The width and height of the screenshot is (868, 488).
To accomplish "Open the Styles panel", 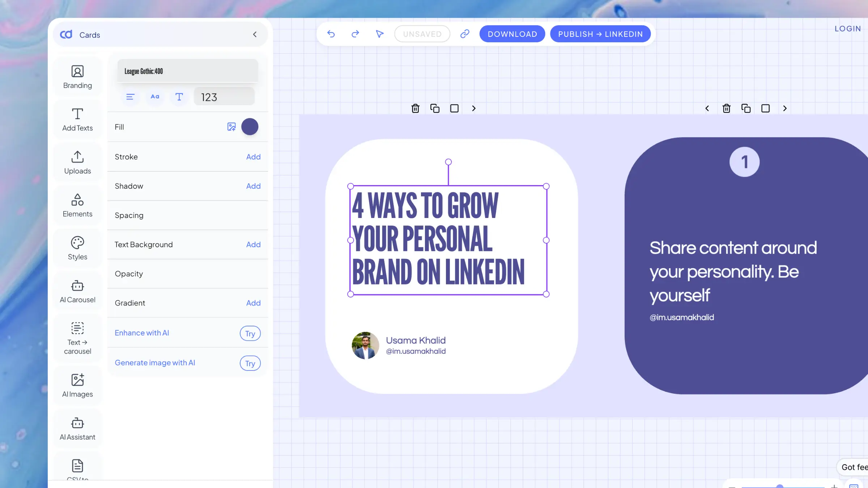I will click(x=77, y=248).
